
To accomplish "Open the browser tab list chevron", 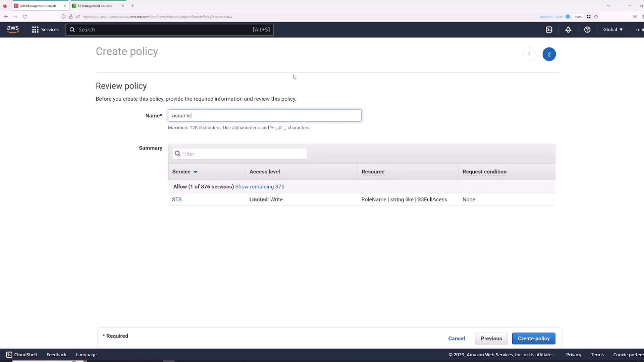I will point(608,6).
